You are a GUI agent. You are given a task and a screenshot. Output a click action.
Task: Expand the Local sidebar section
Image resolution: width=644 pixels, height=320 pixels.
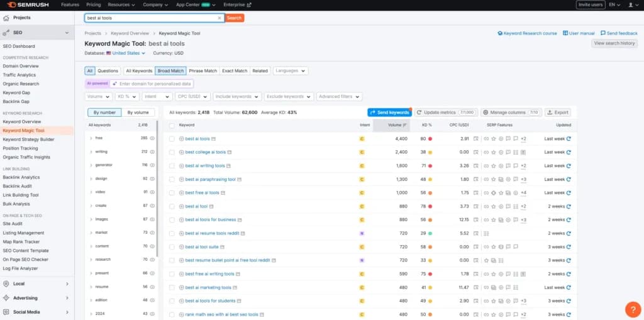coord(37,284)
